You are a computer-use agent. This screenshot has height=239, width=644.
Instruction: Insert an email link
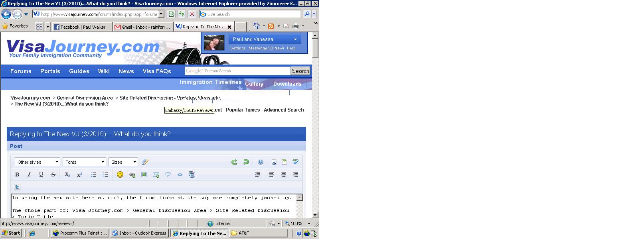[156, 174]
